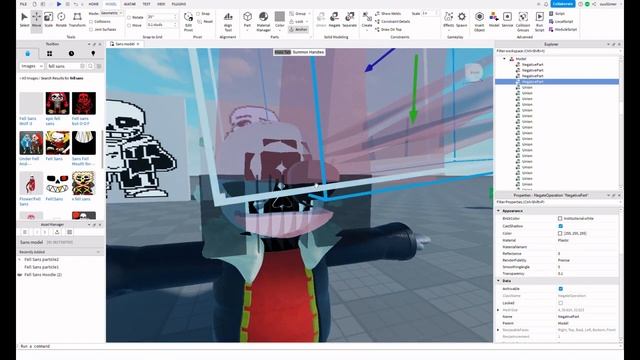Screen dimensions: 640x360
Task: Use the Separate solid modeling tool
Action: pyautogui.click(x=349, y=20)
